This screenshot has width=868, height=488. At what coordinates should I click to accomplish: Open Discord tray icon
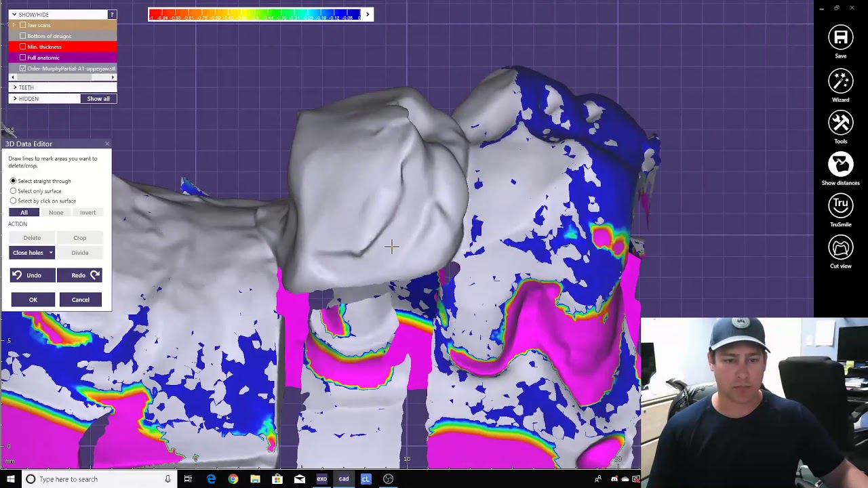click(614, 479)
